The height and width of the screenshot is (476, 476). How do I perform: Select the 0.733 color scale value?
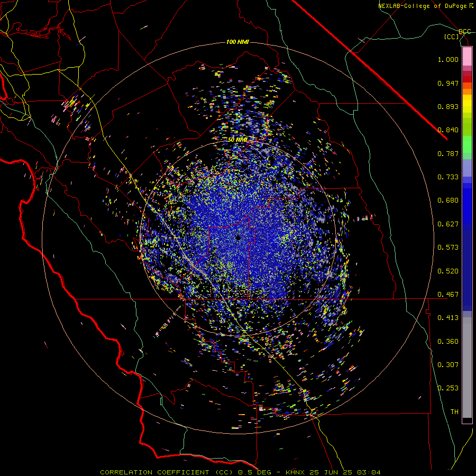coord(448,177)
